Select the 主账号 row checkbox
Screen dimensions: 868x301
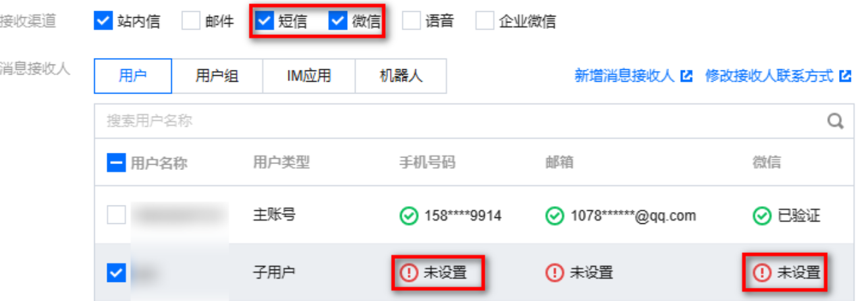116,215
